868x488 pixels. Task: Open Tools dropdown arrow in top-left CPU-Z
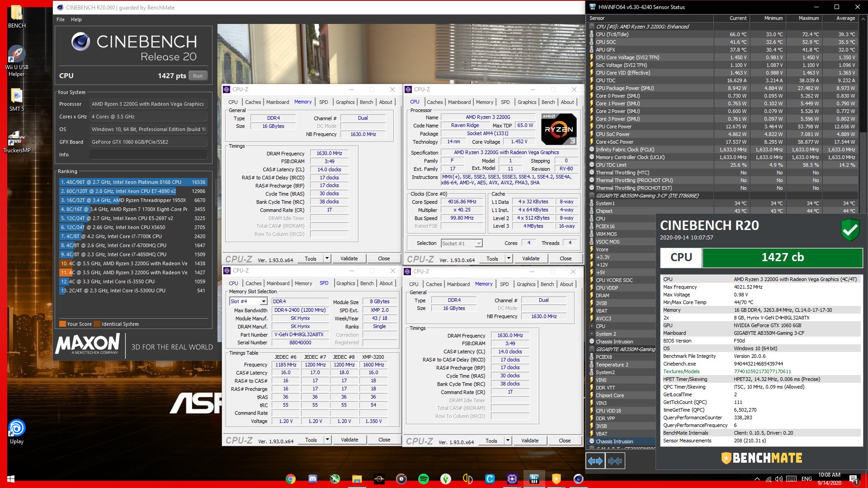327,258
